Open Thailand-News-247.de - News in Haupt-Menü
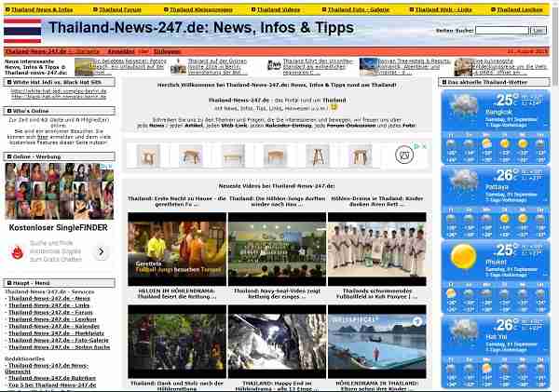This screenshot has height=392, width=559. (x=49, y=298)
